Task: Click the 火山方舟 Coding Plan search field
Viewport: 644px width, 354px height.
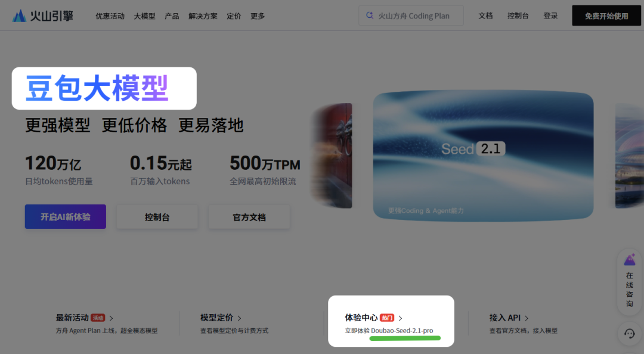Action: click(x=411, y=15)
